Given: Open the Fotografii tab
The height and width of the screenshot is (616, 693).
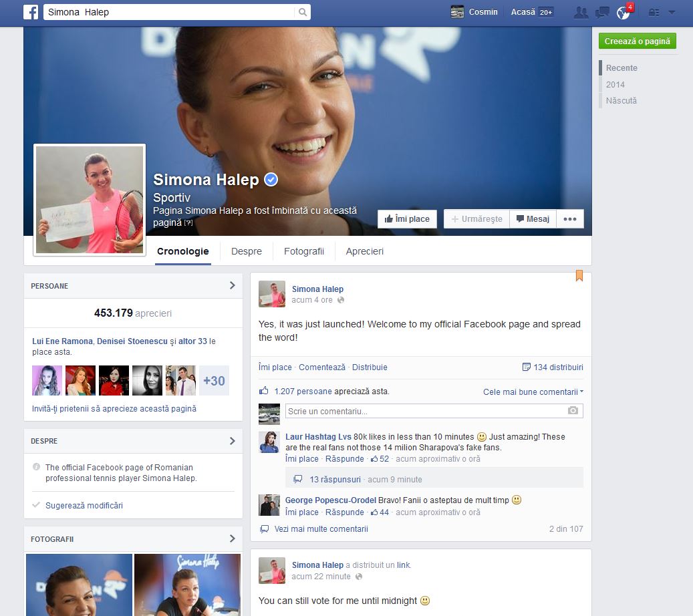Looking at the screenshot, I should pos(303,252).
